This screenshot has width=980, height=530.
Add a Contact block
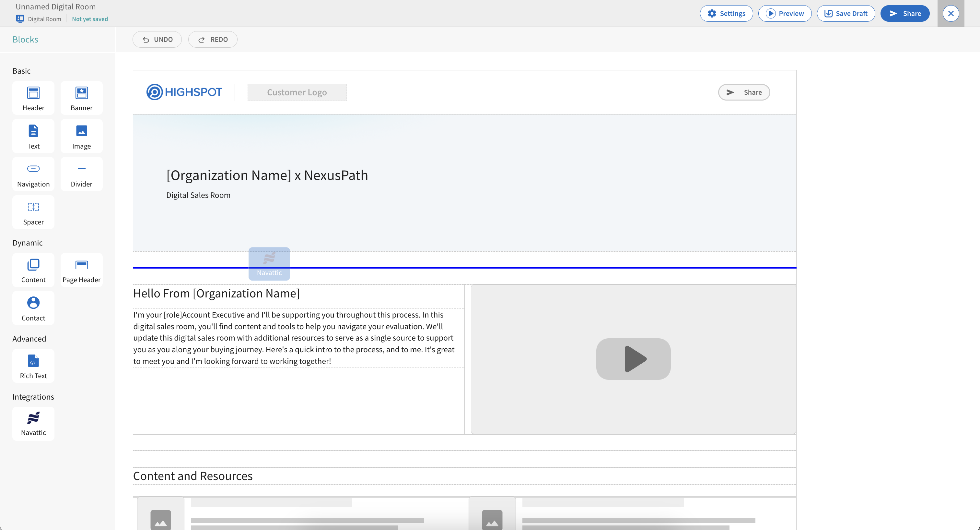pyautogui.click(x=33, y=308)
